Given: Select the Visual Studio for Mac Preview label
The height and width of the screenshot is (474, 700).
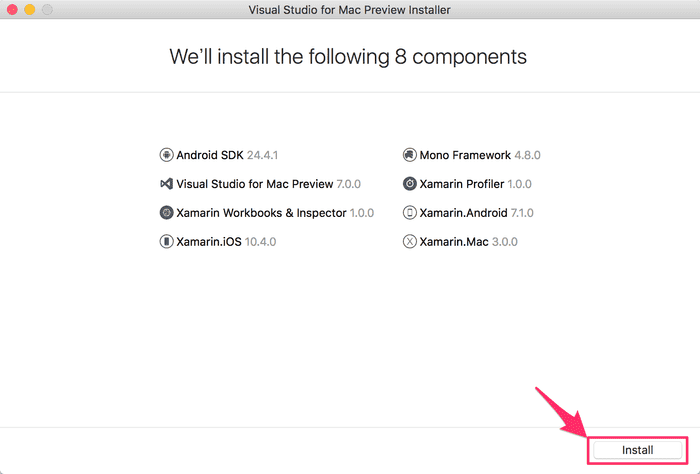Looking at the screenshot, I should pos(256,184).
